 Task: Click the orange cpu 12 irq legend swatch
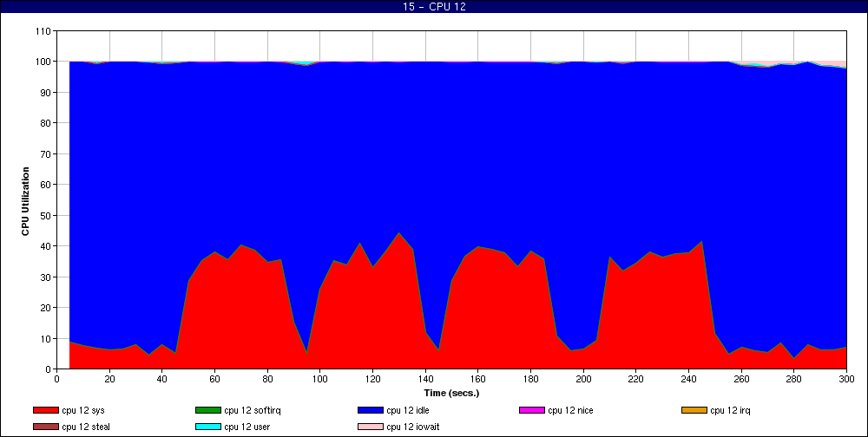[694, 410]
